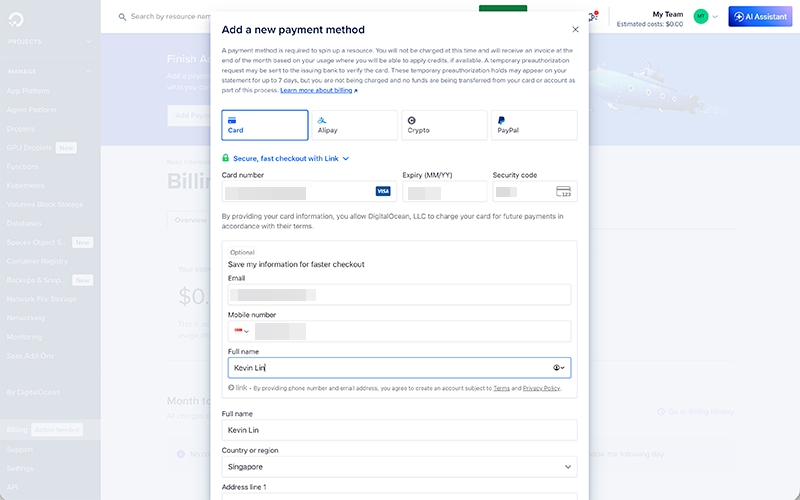Open the Country or region dropdown

click(x=399, y=467)
